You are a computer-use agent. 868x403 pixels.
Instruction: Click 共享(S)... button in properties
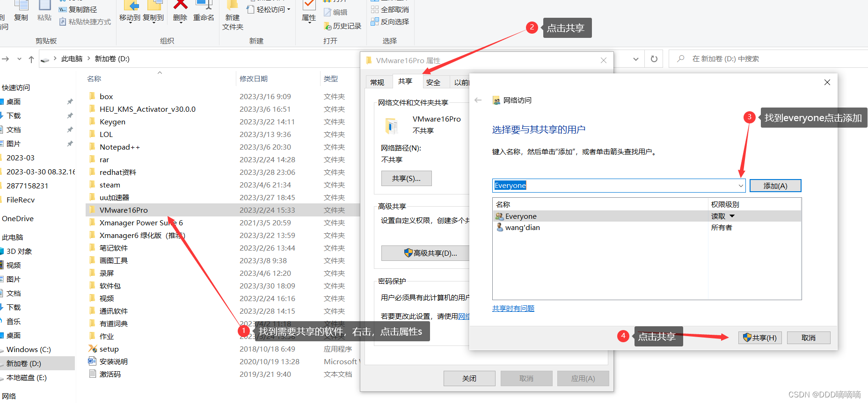(x=406, y=178)
